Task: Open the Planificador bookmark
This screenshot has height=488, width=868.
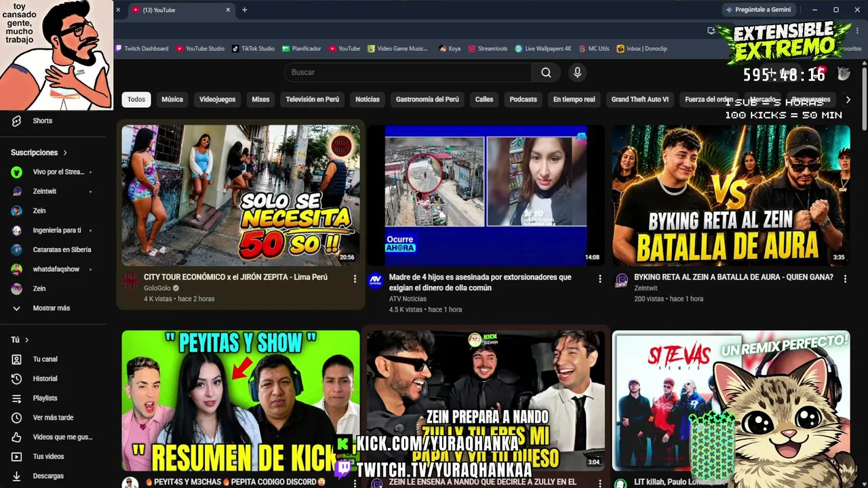Action: click(x=302, y=49)
